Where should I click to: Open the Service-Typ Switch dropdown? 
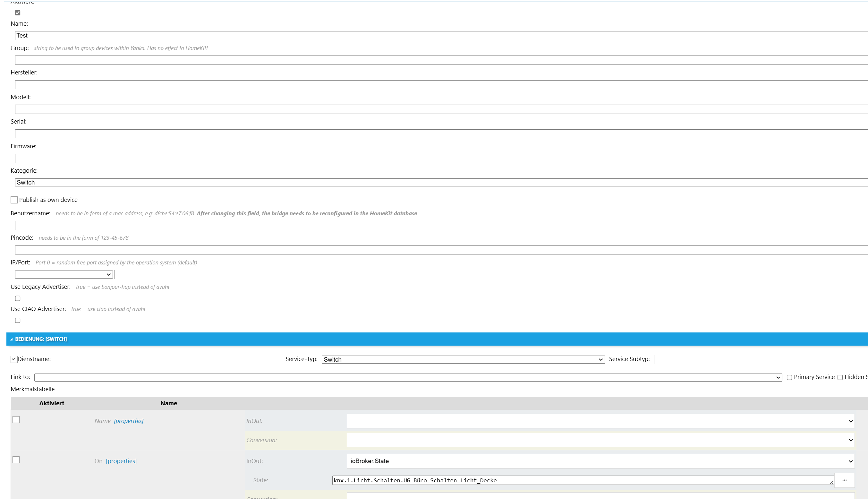[x=463, y=359]
